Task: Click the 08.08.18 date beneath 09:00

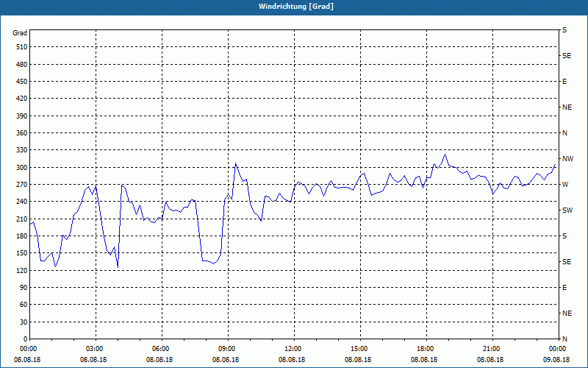Action: pyautogui.click(x=226, y=360)
